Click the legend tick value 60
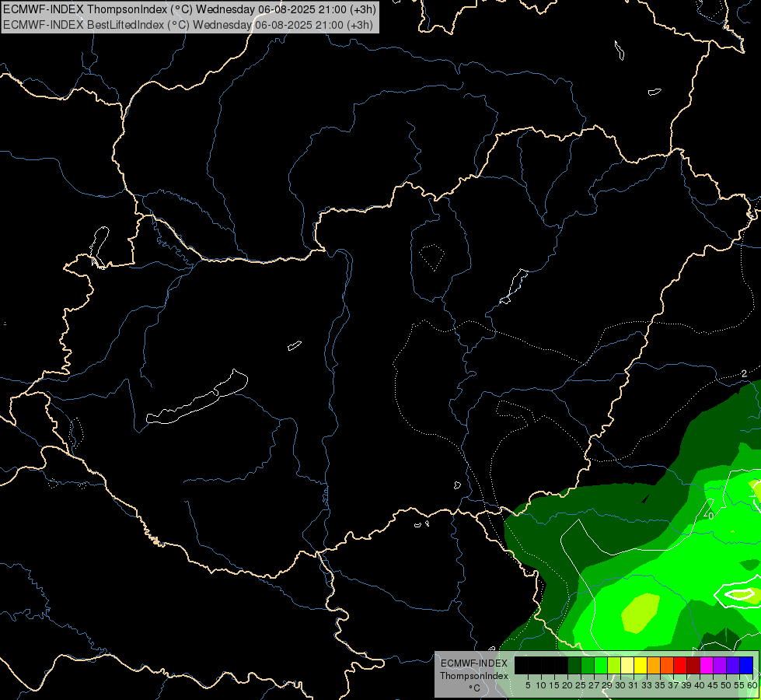The image size is (761, 700). pos(752,685)
